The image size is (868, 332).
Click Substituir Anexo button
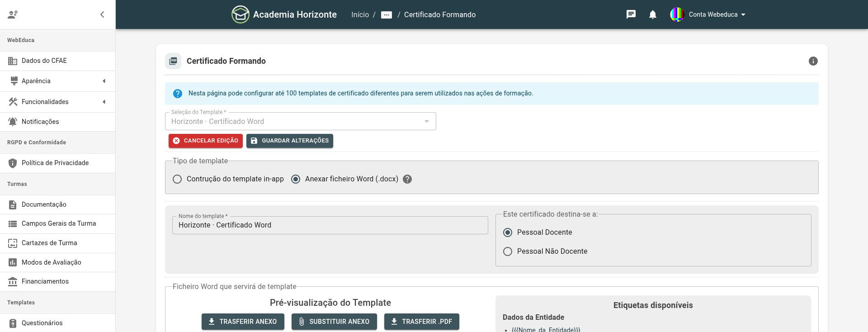pyautogui.click(x=334, y=322)
